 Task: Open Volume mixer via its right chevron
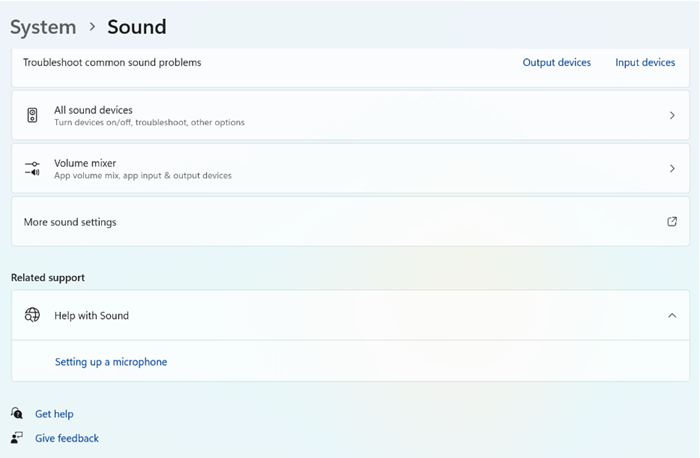pyautogui.click(x=672, y=168)
